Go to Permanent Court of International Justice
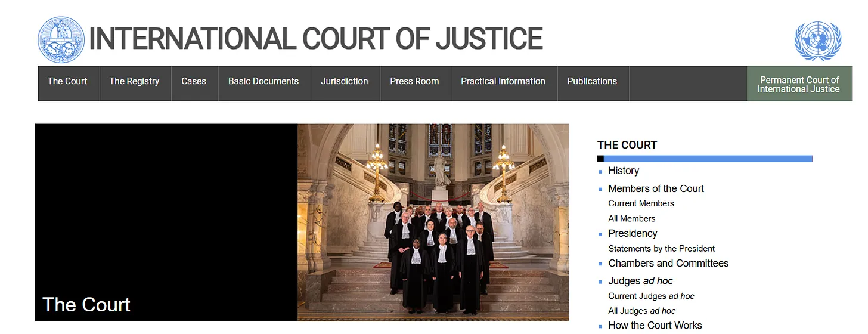This screenshot has height=334, width=868. pyautogui.click(x=799, y=84)
